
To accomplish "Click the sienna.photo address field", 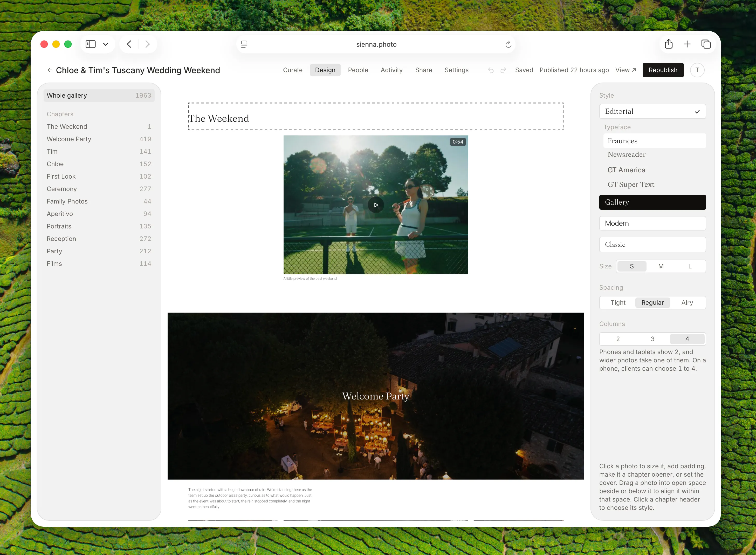I will (x=376, y=44).
